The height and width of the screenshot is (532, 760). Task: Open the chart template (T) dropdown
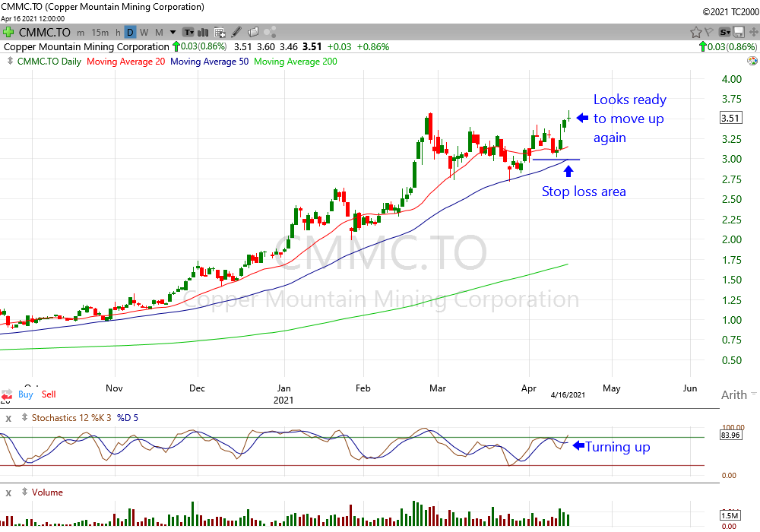click(188, 33)
